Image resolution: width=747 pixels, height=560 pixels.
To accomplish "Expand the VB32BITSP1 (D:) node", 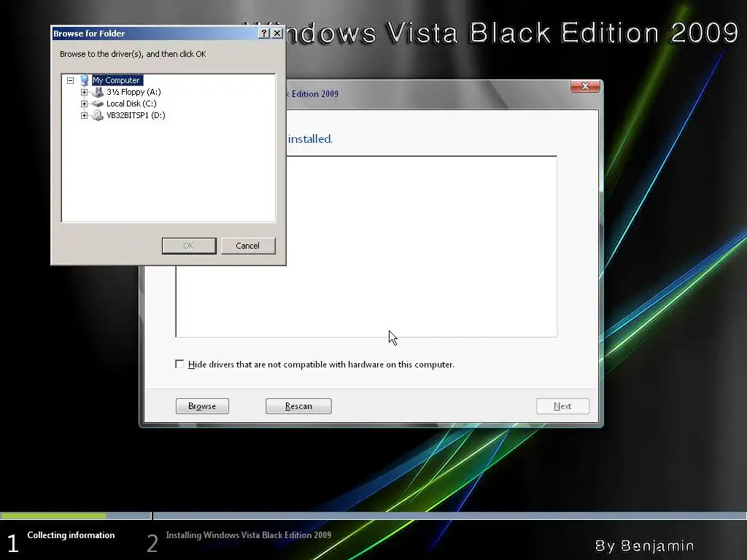I will (x=84, y=115).
